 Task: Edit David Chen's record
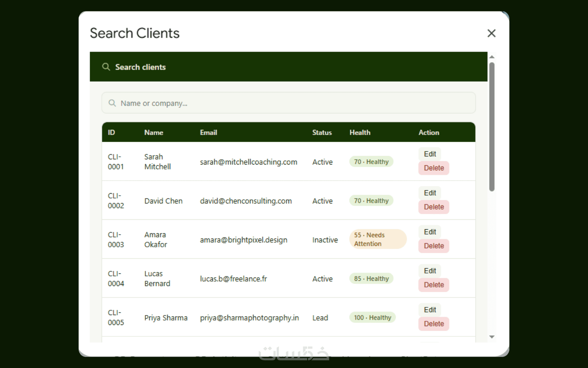point(430,193)
